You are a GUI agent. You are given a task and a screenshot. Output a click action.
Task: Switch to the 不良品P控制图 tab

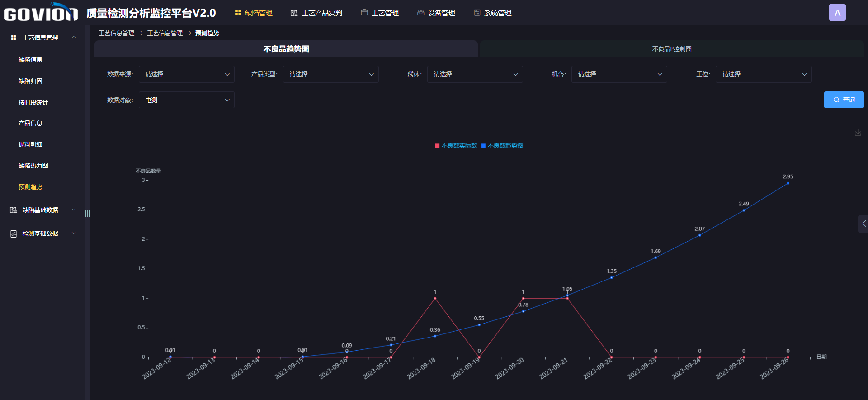(x=671, y=49)
